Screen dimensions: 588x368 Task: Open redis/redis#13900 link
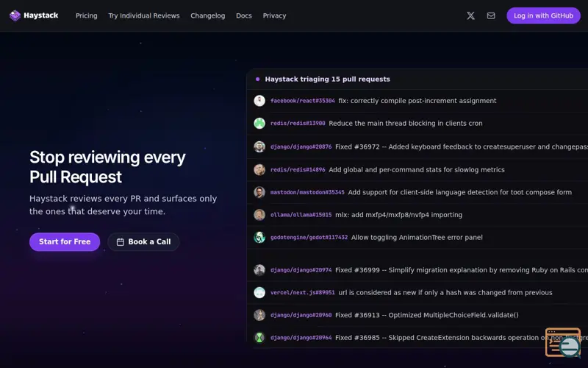[x=298, y=123]
